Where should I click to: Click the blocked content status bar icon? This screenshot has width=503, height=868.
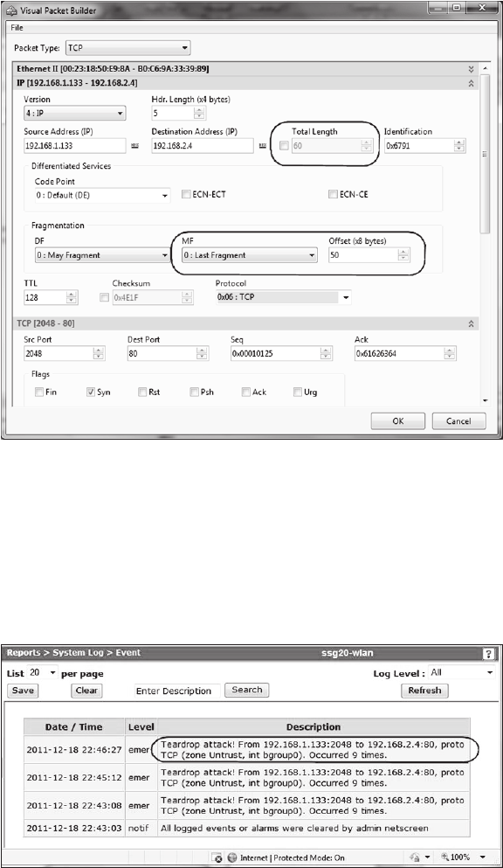217,858
